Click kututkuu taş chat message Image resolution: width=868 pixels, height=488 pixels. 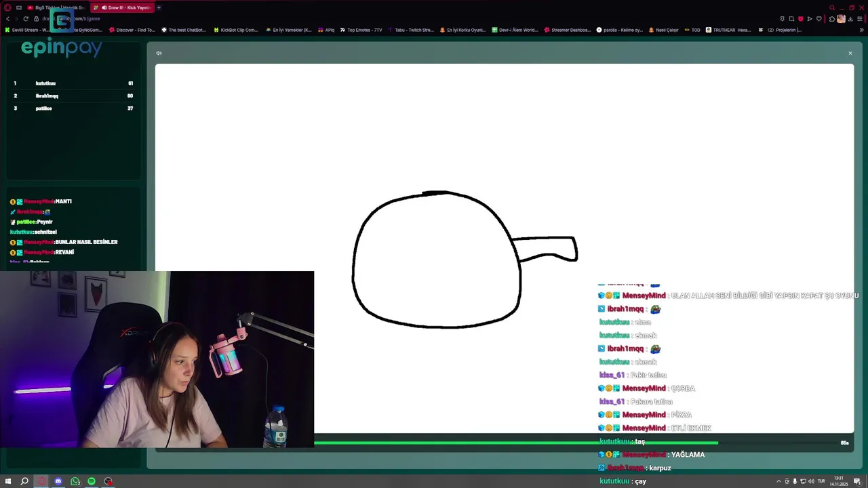623,441
